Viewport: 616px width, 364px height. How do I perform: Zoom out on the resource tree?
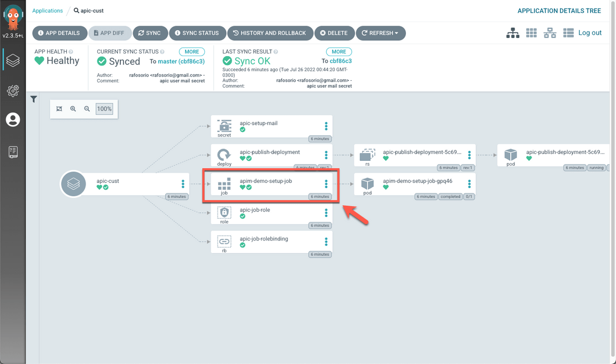[x=87, y=109]
